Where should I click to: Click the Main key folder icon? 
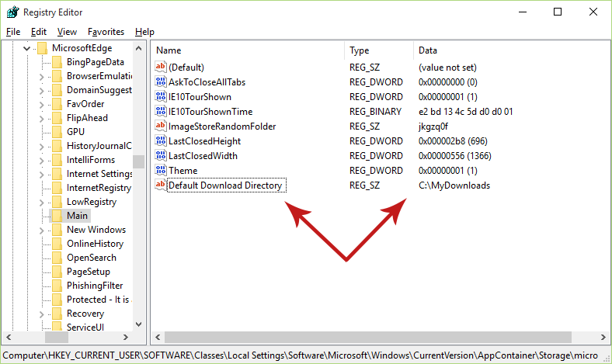click(x=57, y=216)
